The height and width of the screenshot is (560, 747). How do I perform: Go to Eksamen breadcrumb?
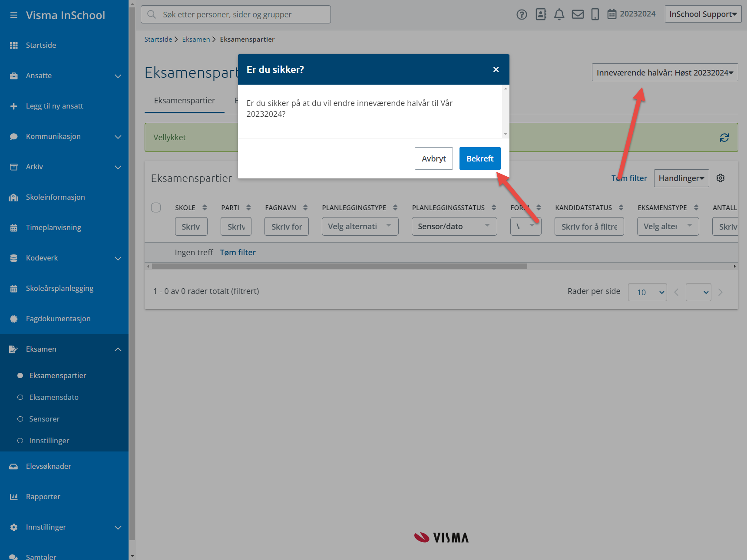tap(196, 39)
